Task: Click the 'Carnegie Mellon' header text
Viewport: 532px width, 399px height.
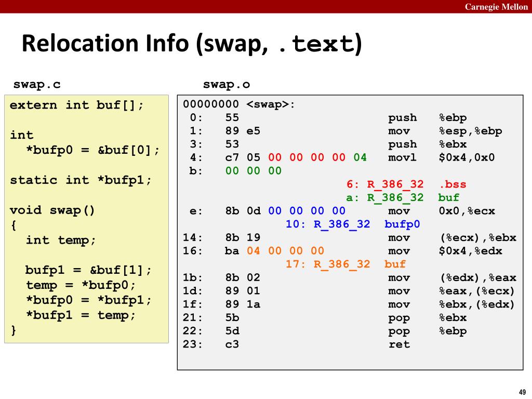Action: click(x=496, y=7)
